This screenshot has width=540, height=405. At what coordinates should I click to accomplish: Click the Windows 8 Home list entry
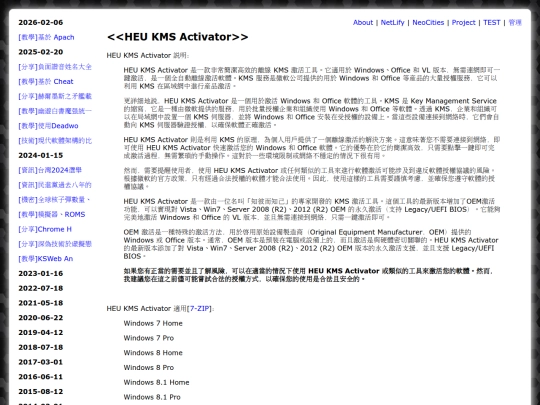tap(153, 353)
